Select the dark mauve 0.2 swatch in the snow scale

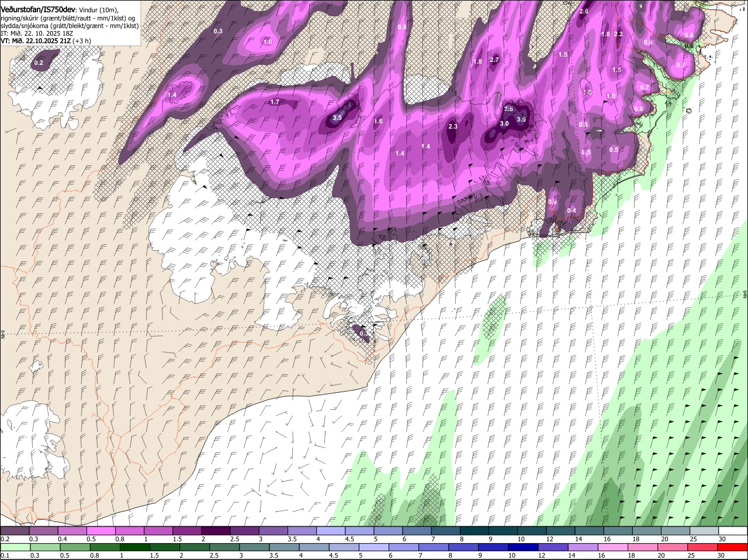point(15,531)
